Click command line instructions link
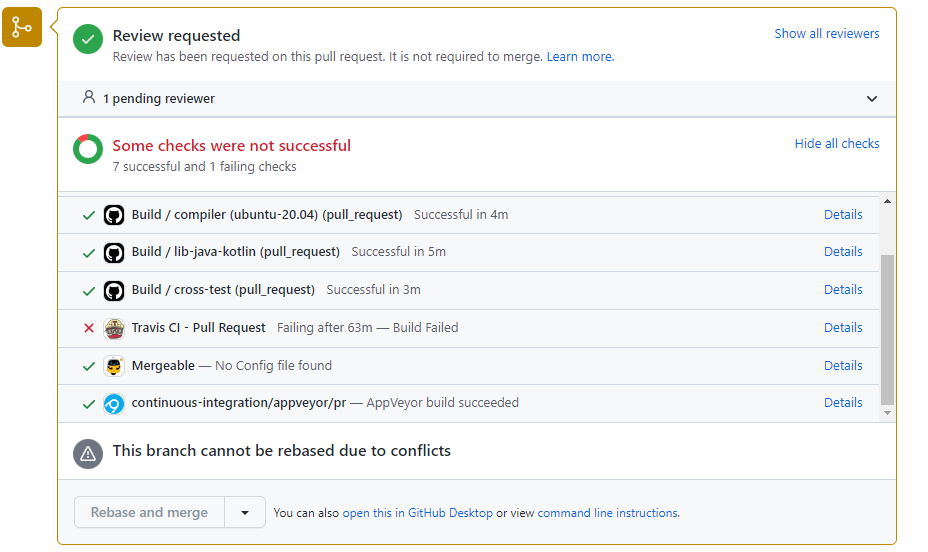928x552 pixels. pyautogui.click(x=608, y=513)
